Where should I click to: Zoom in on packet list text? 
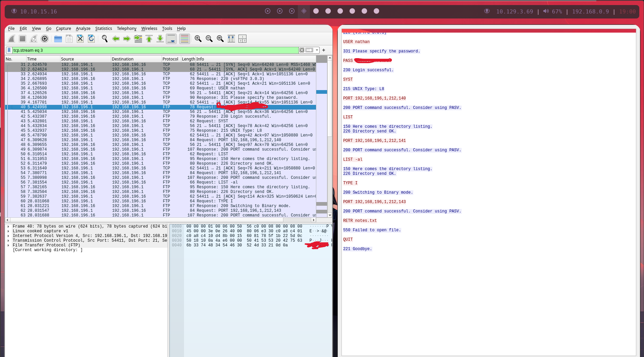(198, 39)
